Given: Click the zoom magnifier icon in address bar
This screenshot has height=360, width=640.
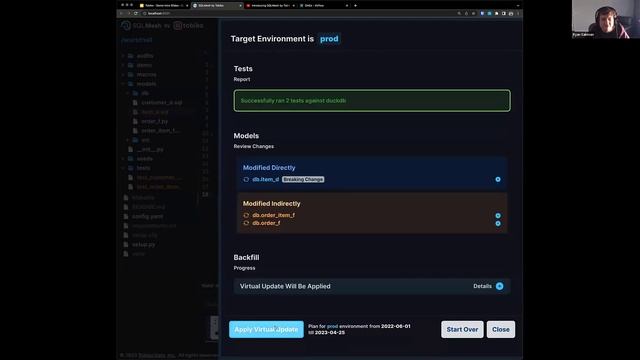Looking at the screenshot, I should [x=459, y=13].
